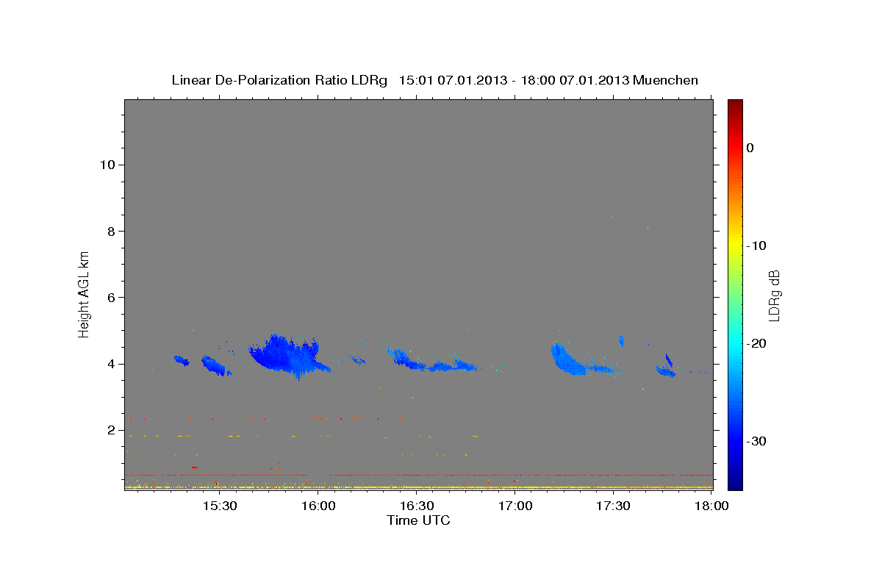Click the height tick label 2

coord(110,430)
